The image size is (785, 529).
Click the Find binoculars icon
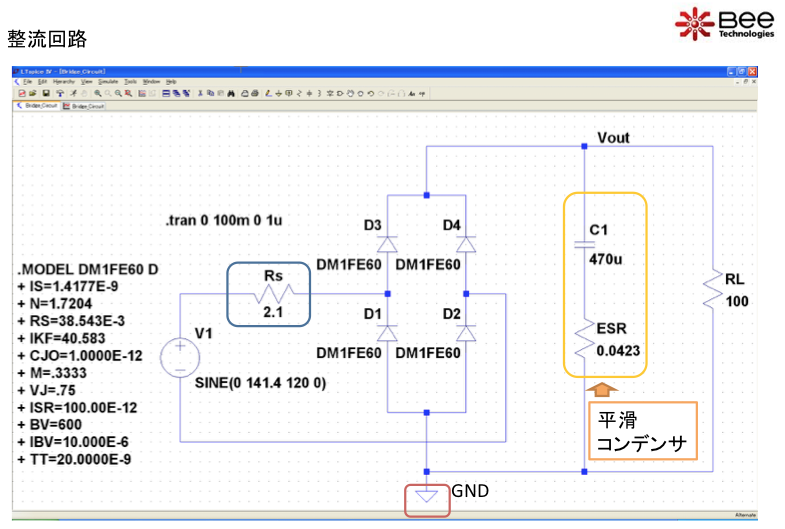[x=230, y=93]
